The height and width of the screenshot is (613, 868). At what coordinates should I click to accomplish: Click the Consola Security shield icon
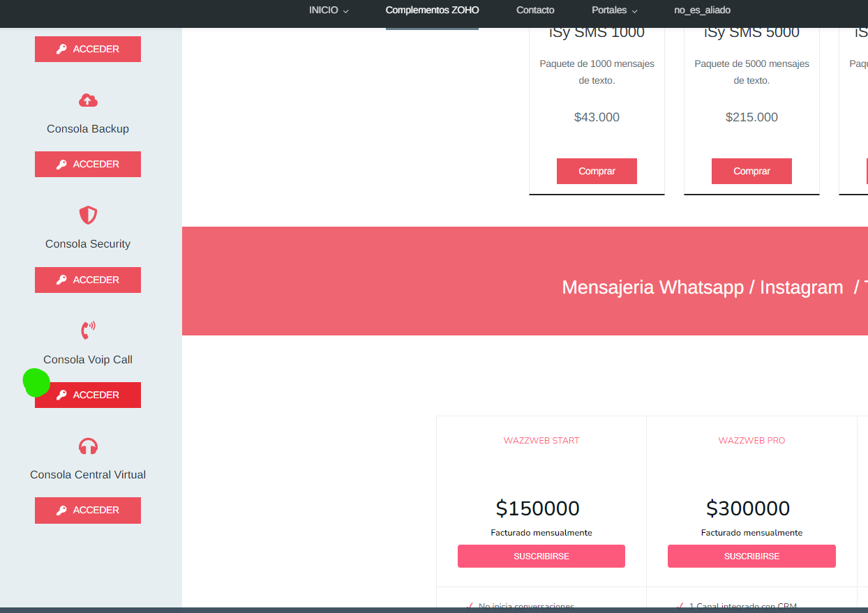(x=88, y=215)
